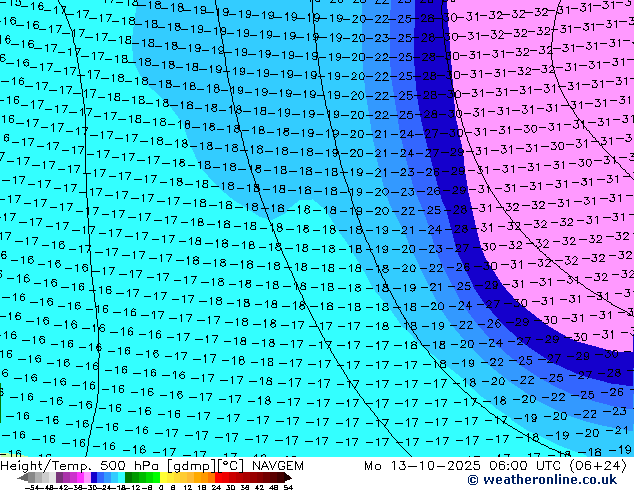Click the 'Height/Temp. 500 hPa' title text
This screenshot has width=634, height=490.
click(80, 466)
